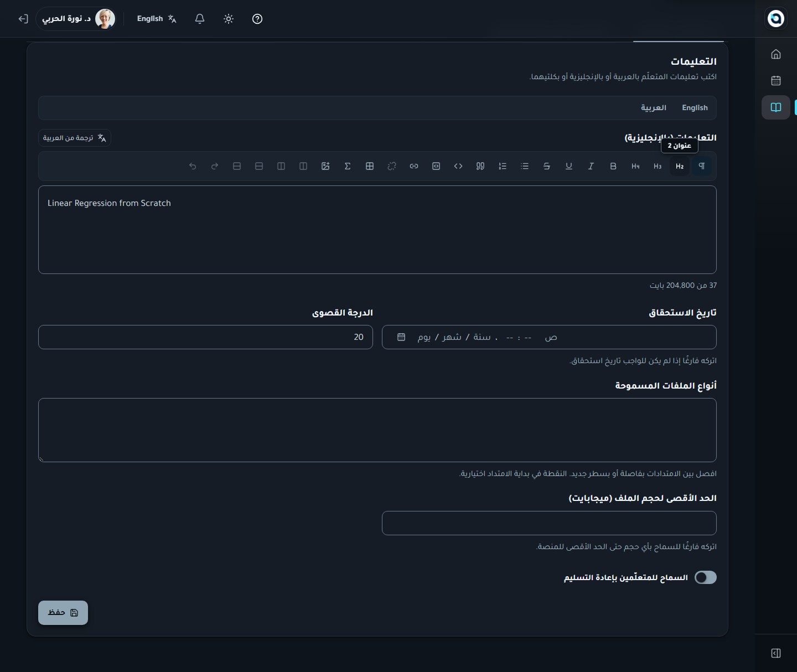This screenshot has width=797, height=672.
Task: Toggle italic formatting in editor
Action: click(591, 166)
